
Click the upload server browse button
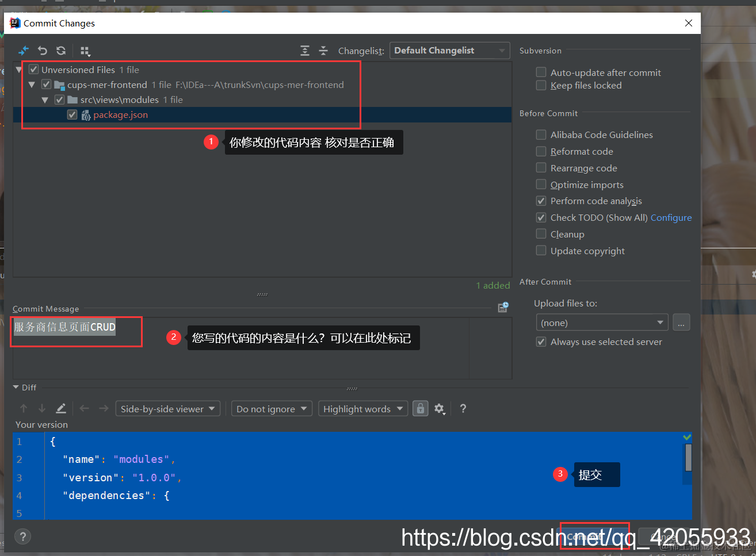pos(681,323)
